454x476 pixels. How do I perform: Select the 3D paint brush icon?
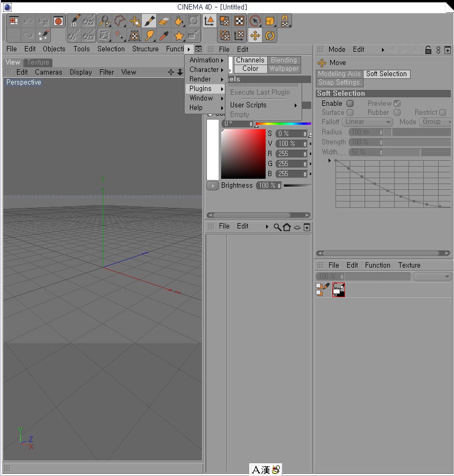[x=74, y=21]
